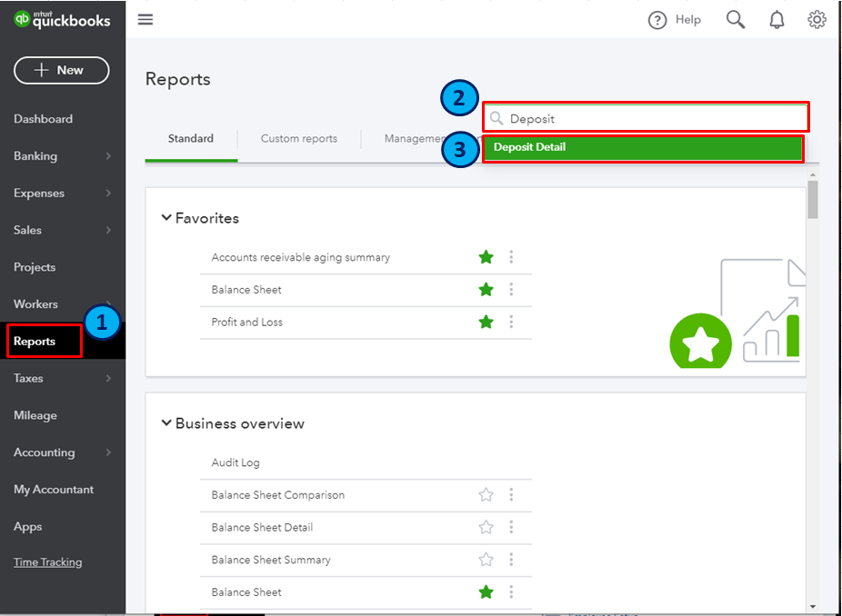Favorite Balance Sheet Detail with star
The image size is (842, 616).
[x=486, y=527]
